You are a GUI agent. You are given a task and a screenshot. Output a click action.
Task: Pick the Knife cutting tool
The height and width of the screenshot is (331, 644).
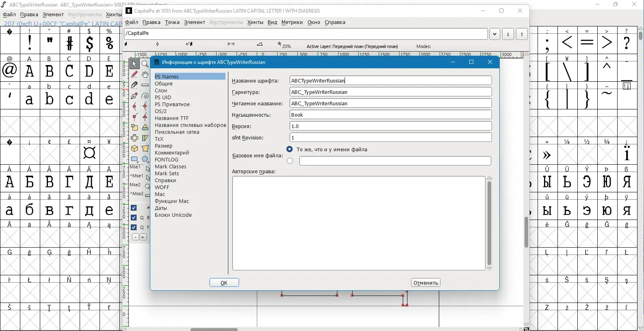tap(134, 85)
